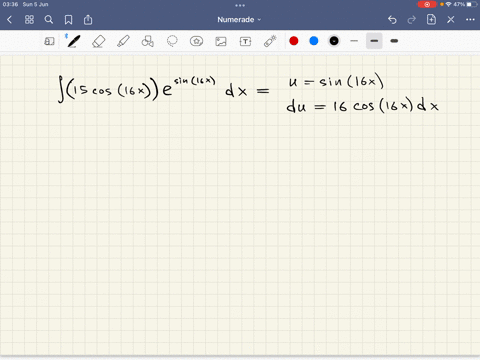The width and height of the screenshot is (480, 360).
Task: Toggle the read-only mode icon
Action: tap(49, 41)
